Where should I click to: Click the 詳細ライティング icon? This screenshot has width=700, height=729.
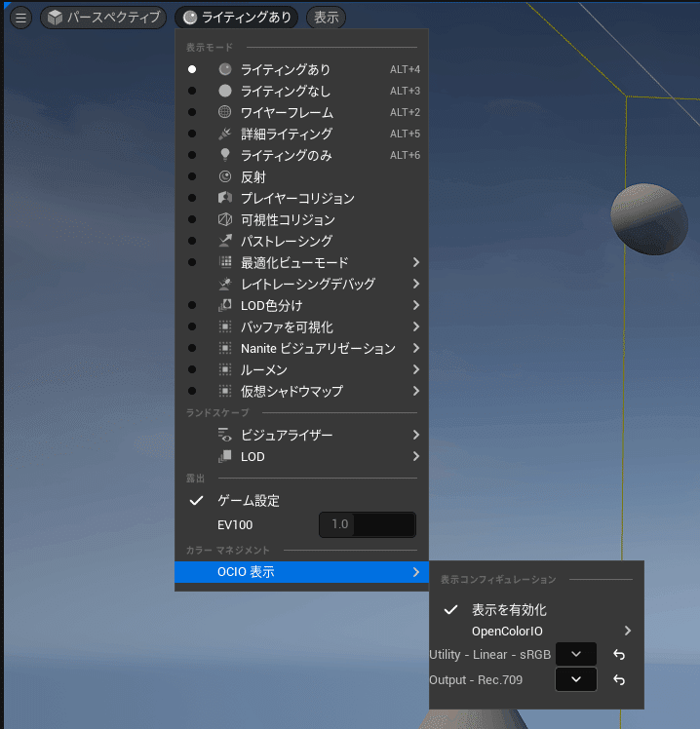[225, 134]
